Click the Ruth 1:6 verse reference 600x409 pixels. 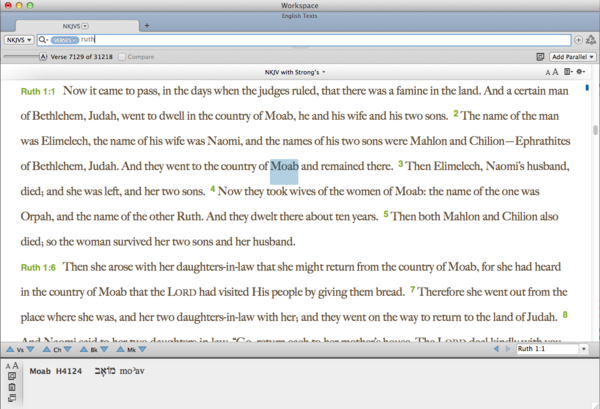pos(38,267)
